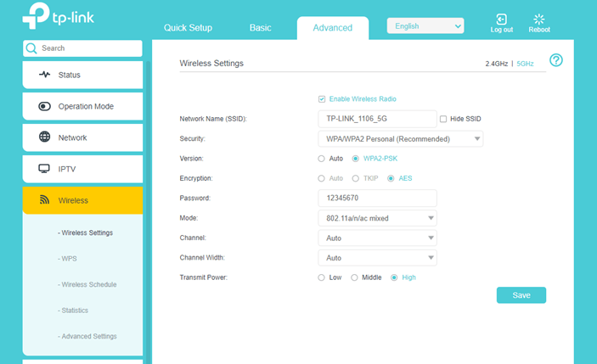Click the IPTV monitor icon
Screen dimensions: 597x364
[x=44, y=169]
